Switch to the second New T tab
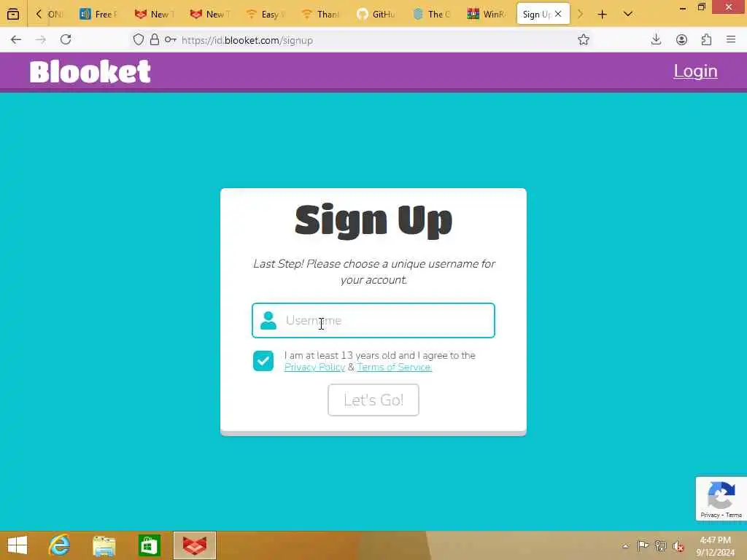 click(210, 15)
